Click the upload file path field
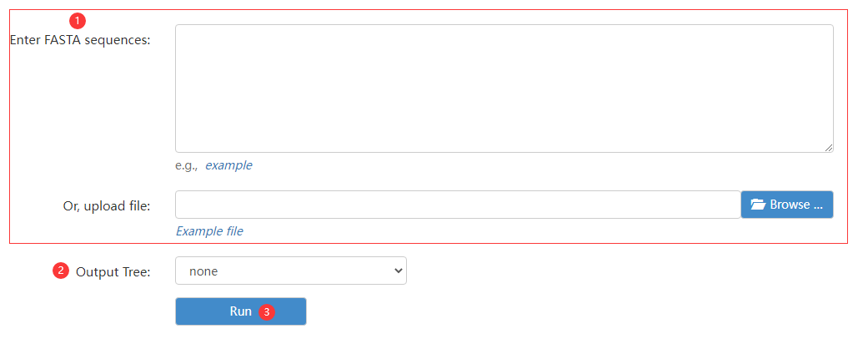This screenshot has height=344, width=868. (458, 205)
